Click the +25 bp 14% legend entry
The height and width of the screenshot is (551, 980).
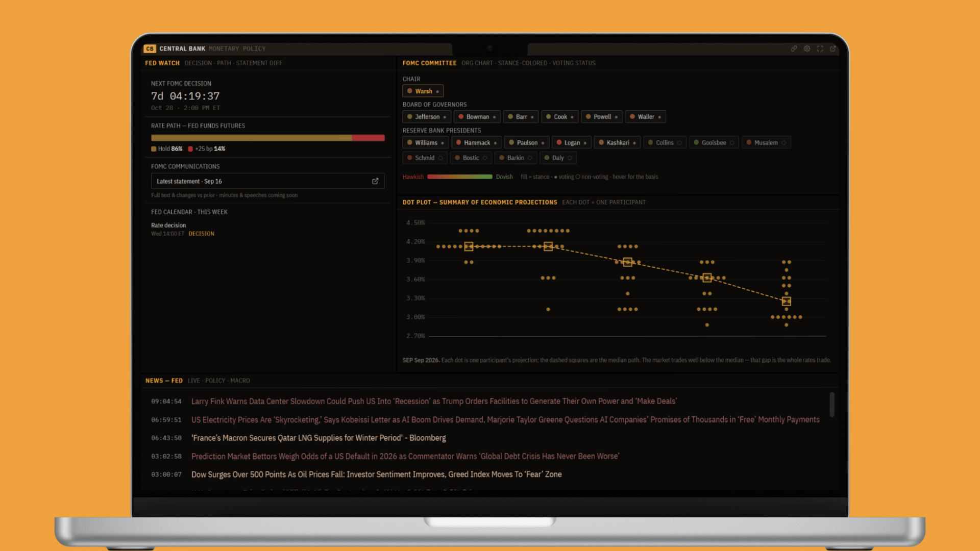coord(207,149)
